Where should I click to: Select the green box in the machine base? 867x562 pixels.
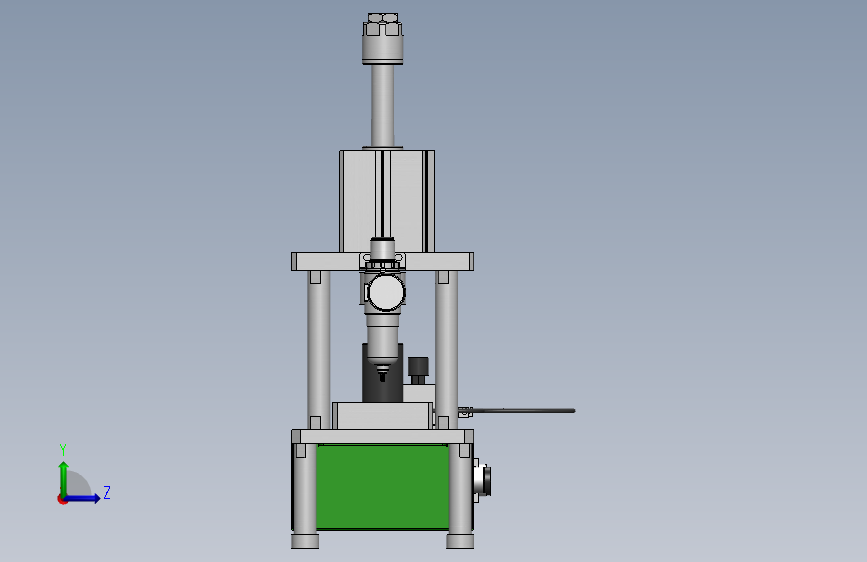[x=382, y=487]
